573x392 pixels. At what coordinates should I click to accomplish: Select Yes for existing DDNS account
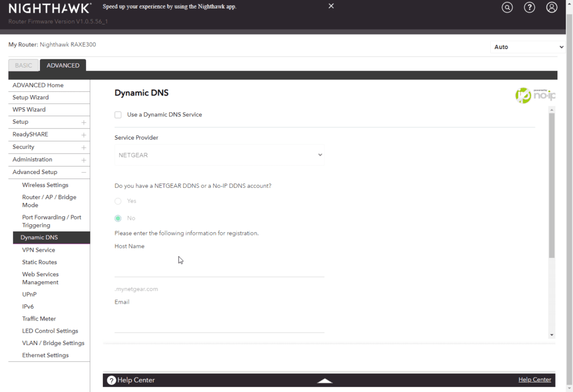pyautogui.click(x=118, y=201)
